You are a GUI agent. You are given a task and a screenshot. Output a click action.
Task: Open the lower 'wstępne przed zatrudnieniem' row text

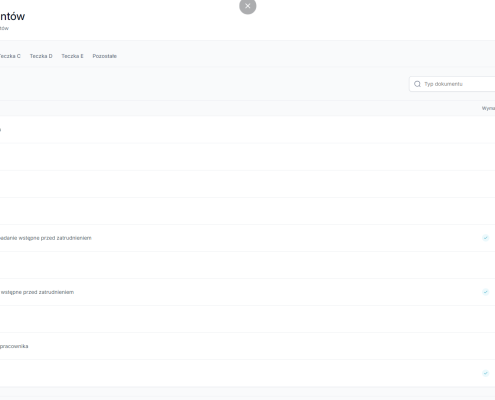(37, 292)
